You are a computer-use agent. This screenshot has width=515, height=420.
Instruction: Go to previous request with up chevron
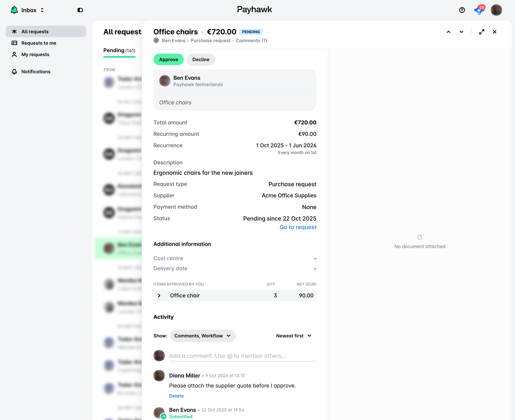[448, 32]
